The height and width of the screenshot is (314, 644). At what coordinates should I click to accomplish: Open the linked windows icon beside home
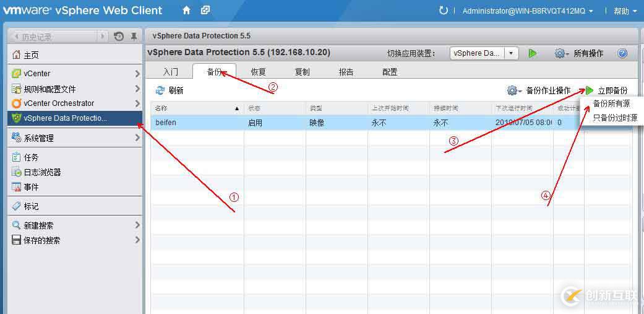[205, 11]
